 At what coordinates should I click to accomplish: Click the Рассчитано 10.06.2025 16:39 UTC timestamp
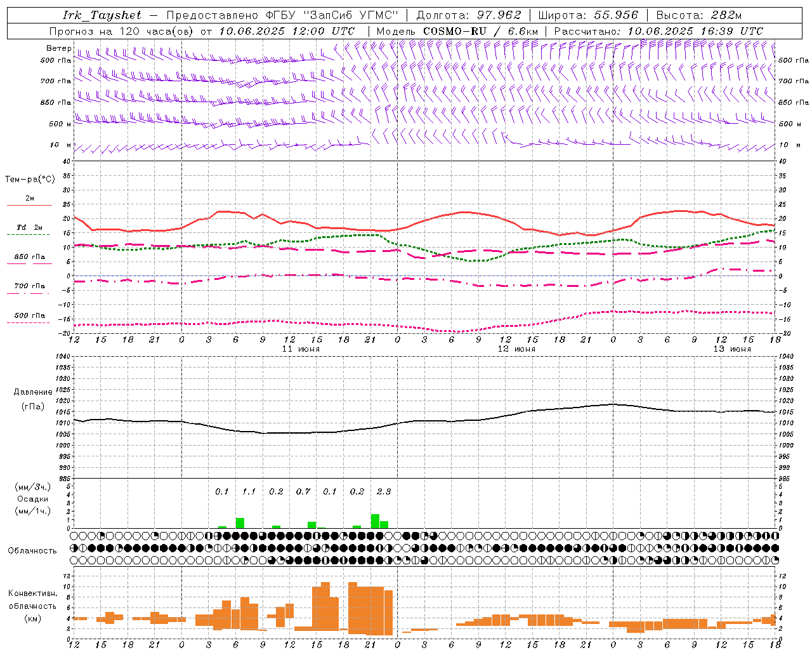[658, 31]
